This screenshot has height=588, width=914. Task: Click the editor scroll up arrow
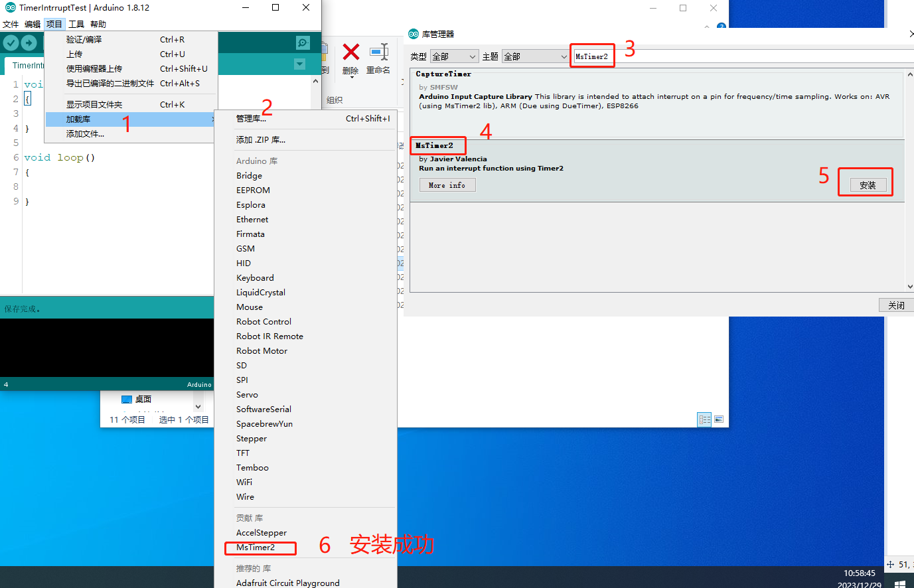pos(315,81)
